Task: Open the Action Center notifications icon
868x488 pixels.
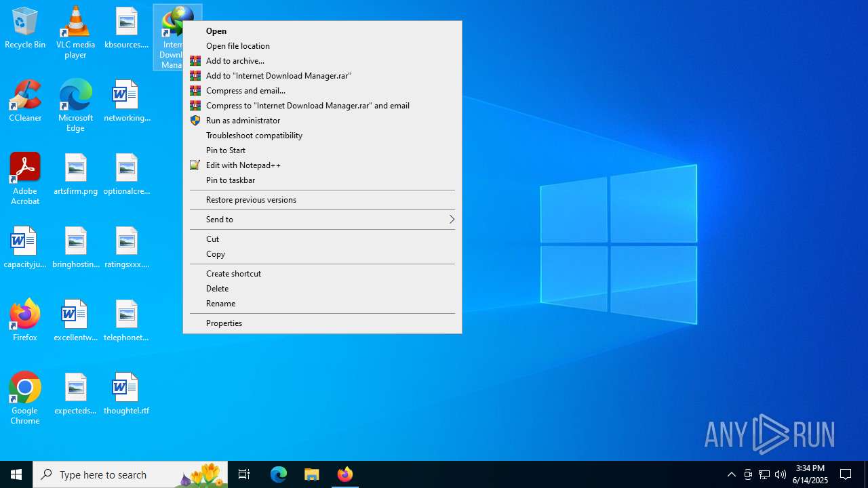Action: pos(846,474)
